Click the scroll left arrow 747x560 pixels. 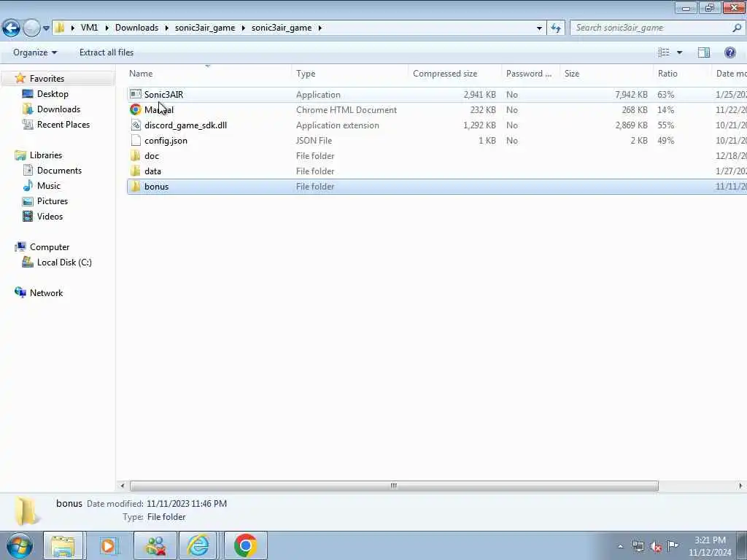pyautogui.click(x=123, y=486)
